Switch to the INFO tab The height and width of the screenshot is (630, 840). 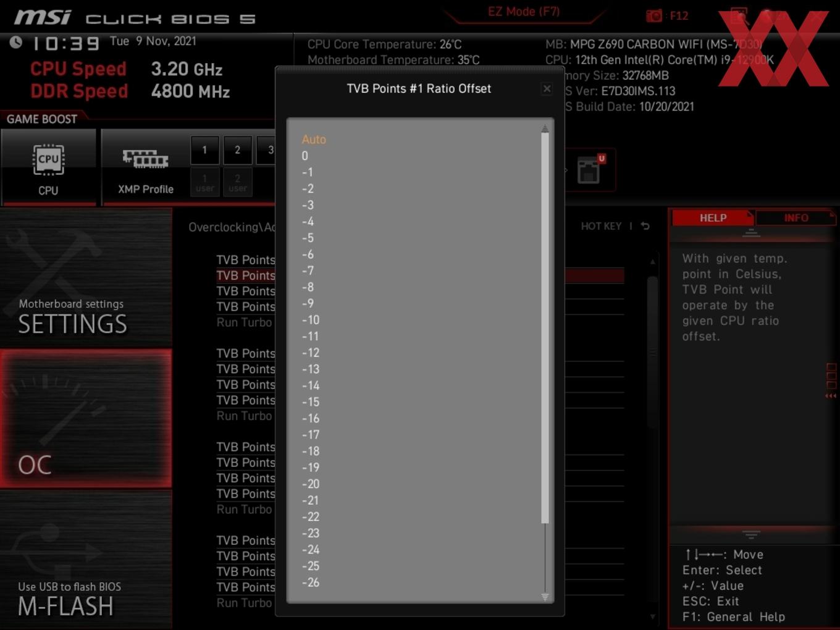point(796,217)
